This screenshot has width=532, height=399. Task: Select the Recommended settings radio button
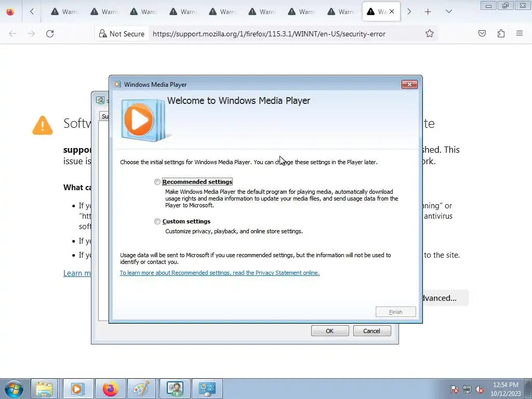157,182
